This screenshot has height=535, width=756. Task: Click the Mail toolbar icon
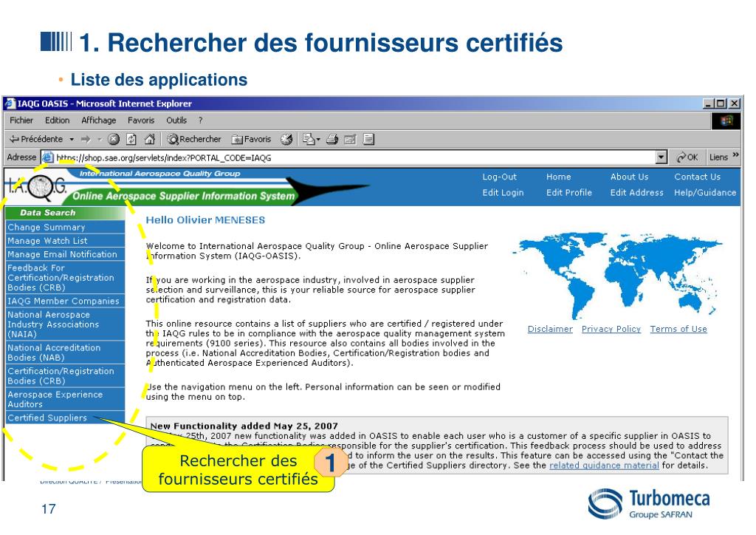coord(311,140)
